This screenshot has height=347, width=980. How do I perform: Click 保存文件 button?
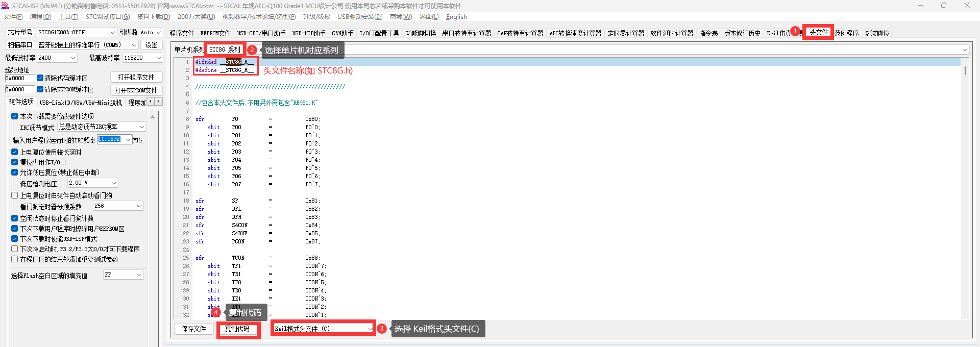[x=194, y=329]
